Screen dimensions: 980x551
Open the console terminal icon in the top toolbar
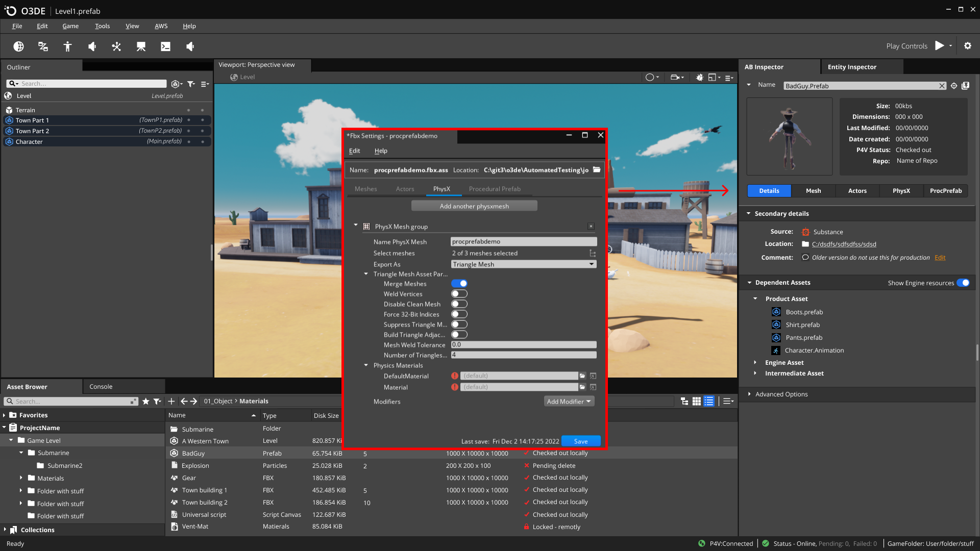click(165, 46)
